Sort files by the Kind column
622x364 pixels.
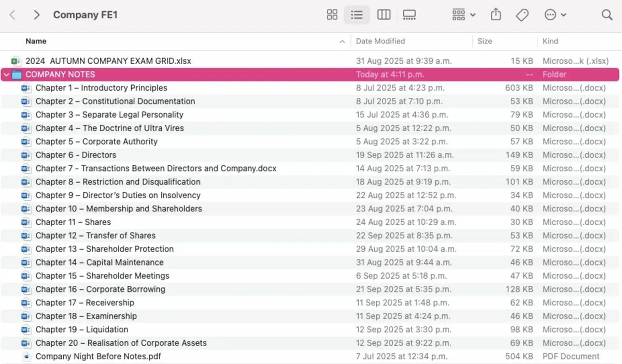550,41
